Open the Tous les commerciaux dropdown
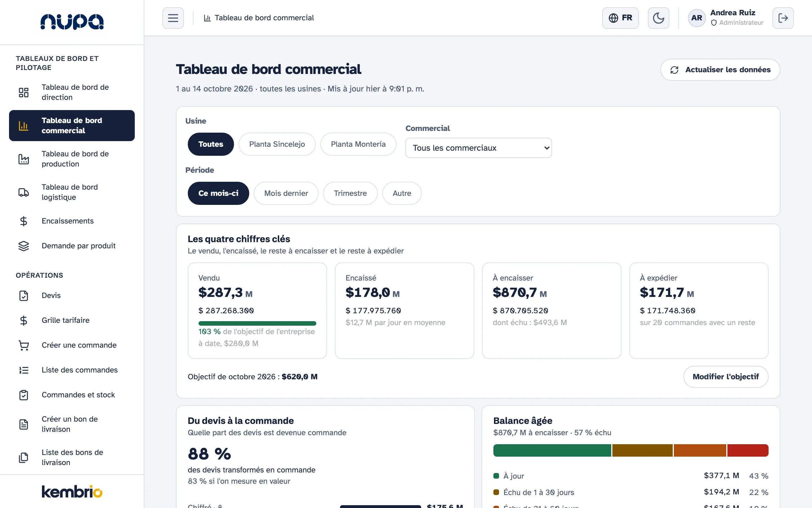812x508 pixels. pos(478,148)
